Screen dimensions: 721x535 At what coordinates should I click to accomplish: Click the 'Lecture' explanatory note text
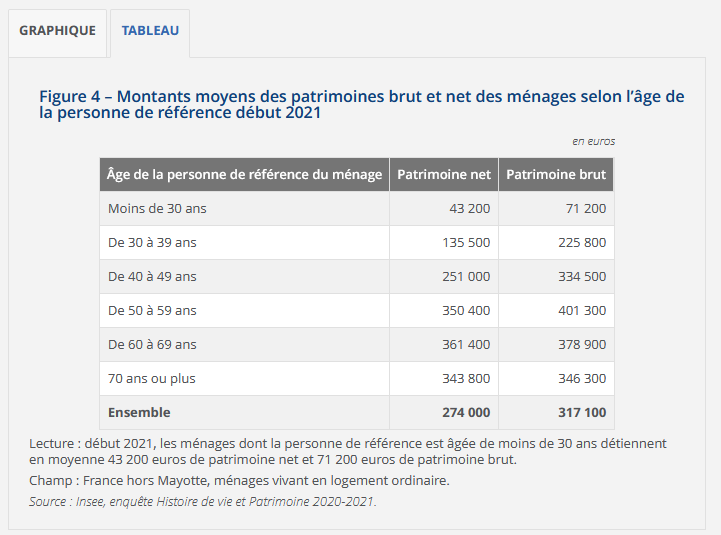click(x=348, y=451)
